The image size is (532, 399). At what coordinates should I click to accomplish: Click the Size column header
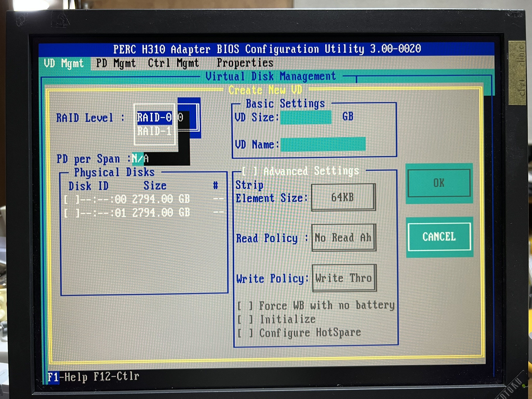tap(155, 186)
